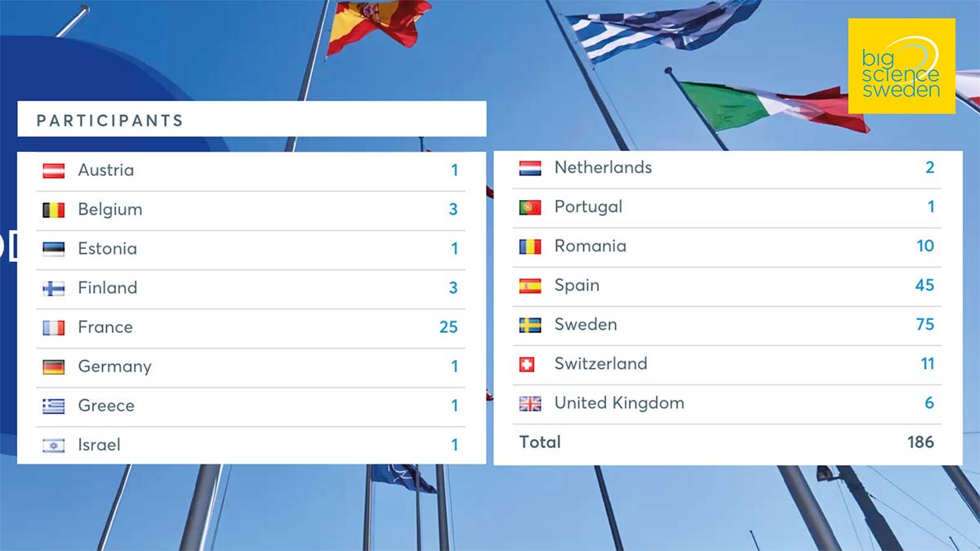
Task: Click the Spain participant count 45
Action: pyautogui.click(x=924, y=285)
